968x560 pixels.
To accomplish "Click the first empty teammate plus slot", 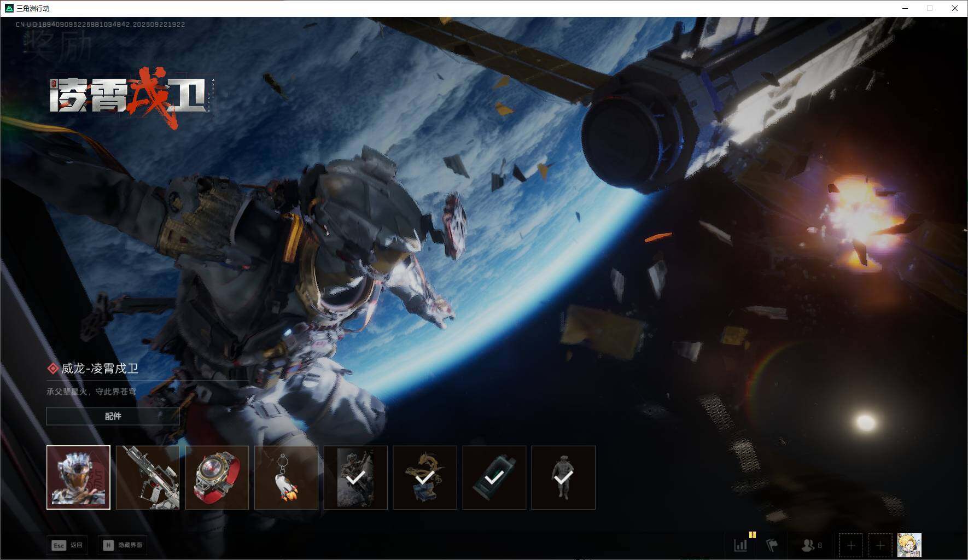I will point(851,545).
